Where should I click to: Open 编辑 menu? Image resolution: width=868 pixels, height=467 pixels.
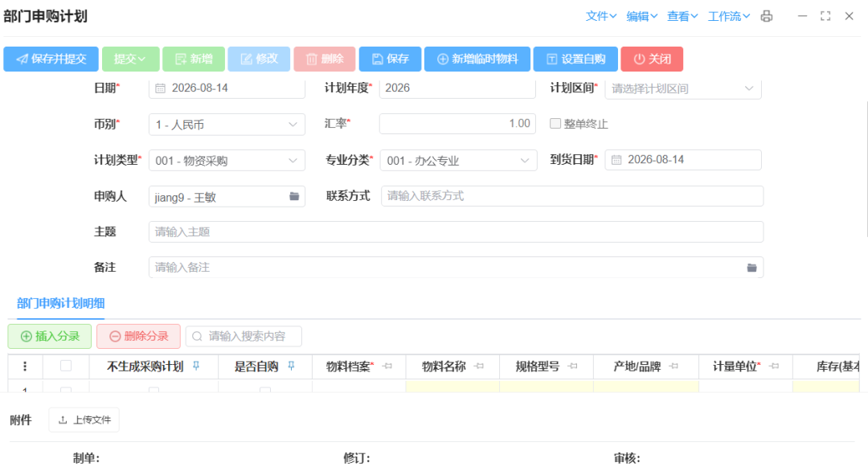click(x=641, y=16)
